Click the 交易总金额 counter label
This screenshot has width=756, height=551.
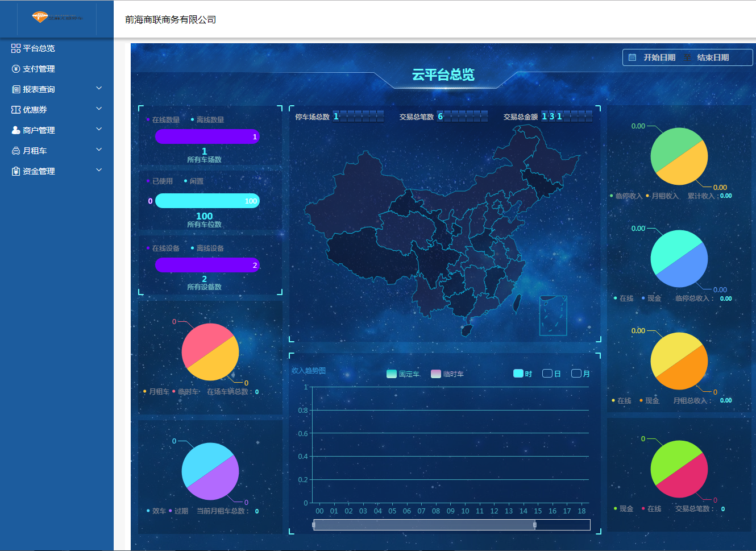[521, 117]
